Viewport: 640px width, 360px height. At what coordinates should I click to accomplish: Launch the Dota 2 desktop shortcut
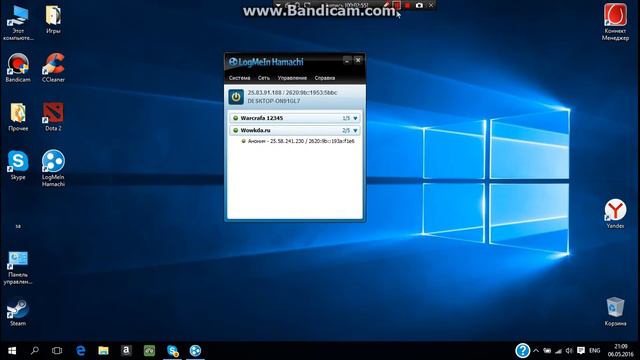pos(53,117)
